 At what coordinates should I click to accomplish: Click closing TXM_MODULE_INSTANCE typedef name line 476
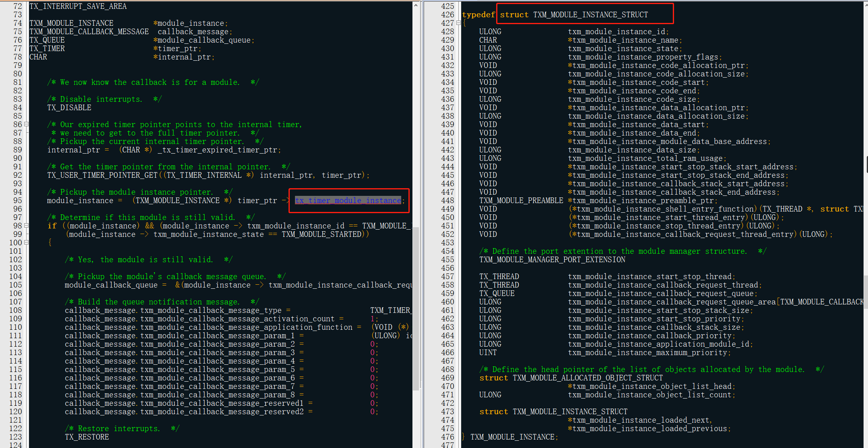pyautogui.click(x=512, y=437)
